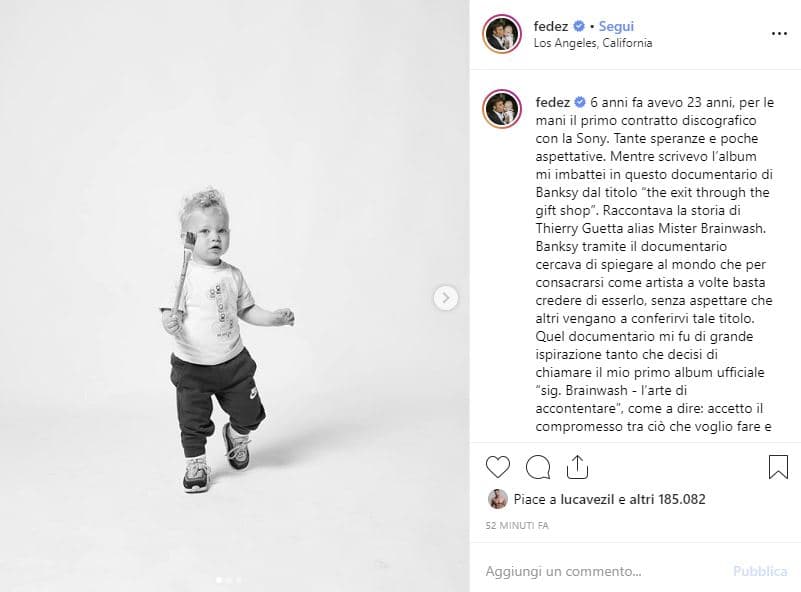Click the comment speech bubble icon
The height and width of the screenshot is (592, 801).
[x=538, y=466]
